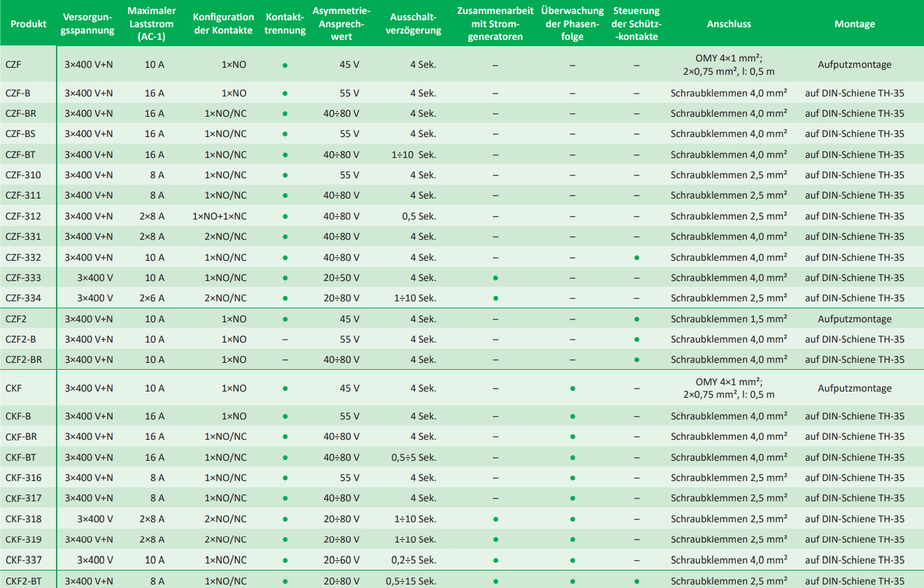Click the "0,5÷15 Sek." delay value

[x=411, y=581]
